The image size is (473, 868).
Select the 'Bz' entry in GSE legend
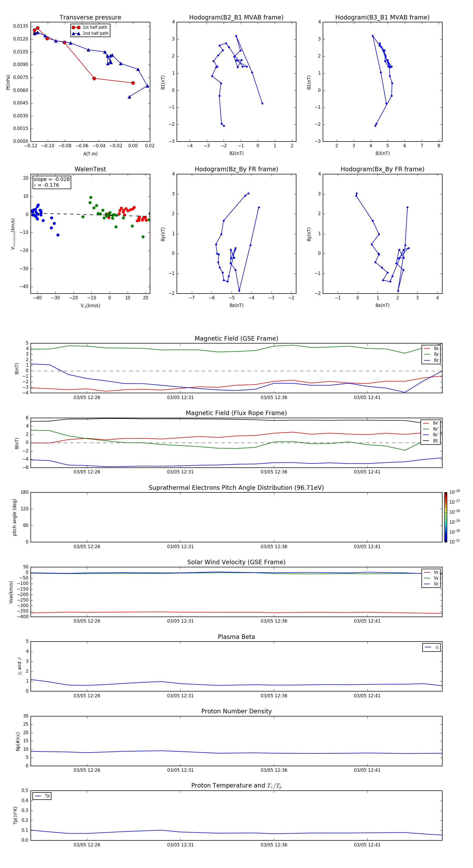point(431,360)
